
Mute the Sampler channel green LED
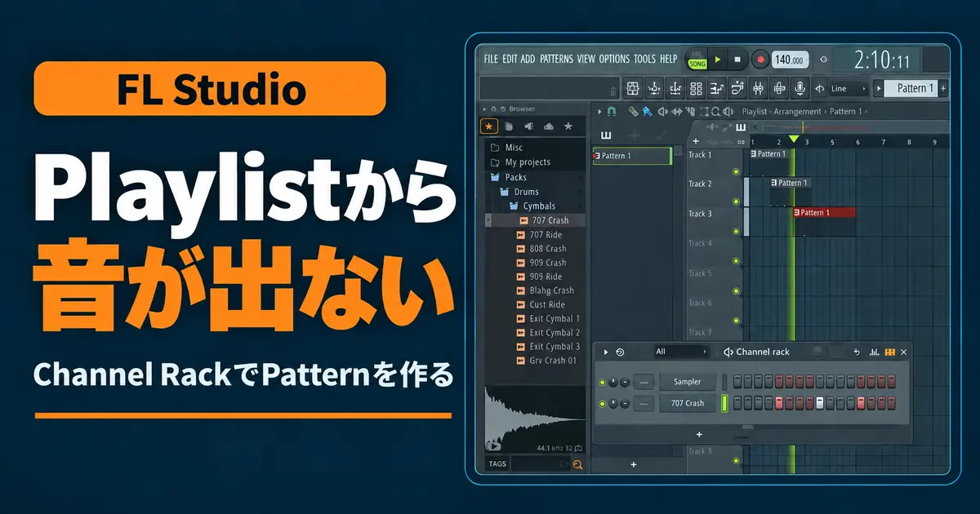tap(603, 382)
